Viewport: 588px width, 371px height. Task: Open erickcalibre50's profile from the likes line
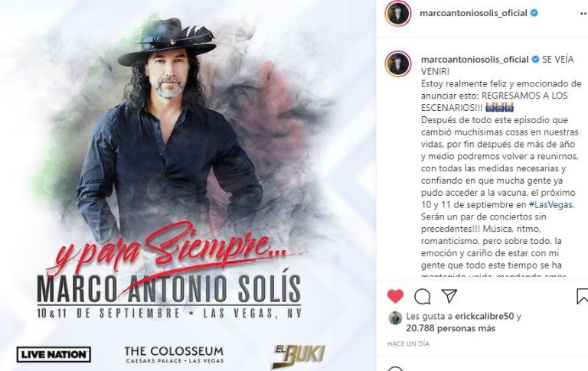click(484, 316)
